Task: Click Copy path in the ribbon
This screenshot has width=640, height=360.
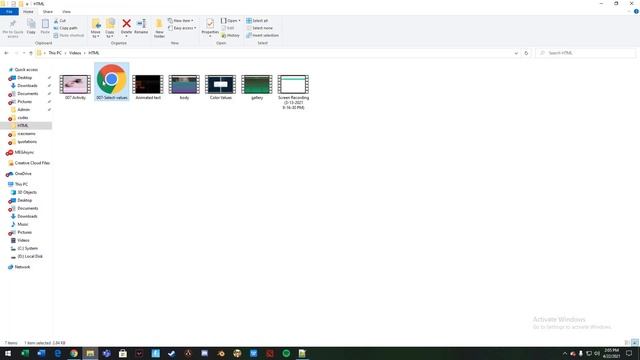Action: 65,28
